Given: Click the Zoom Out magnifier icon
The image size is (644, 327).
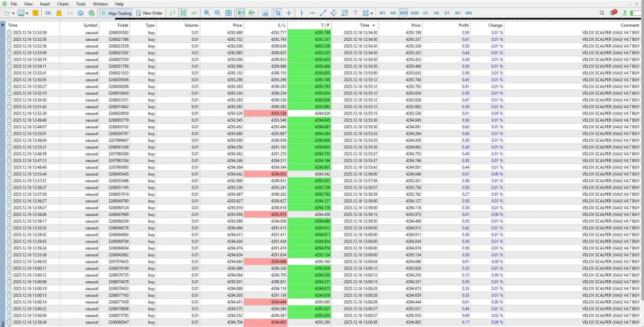Looking at the screenshot, I should (217, 13).
